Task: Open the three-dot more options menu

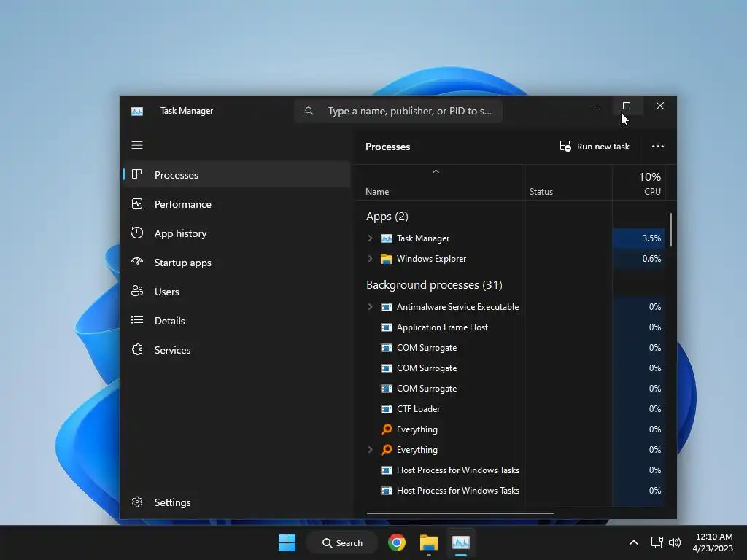Action: (x=658, y=146)
